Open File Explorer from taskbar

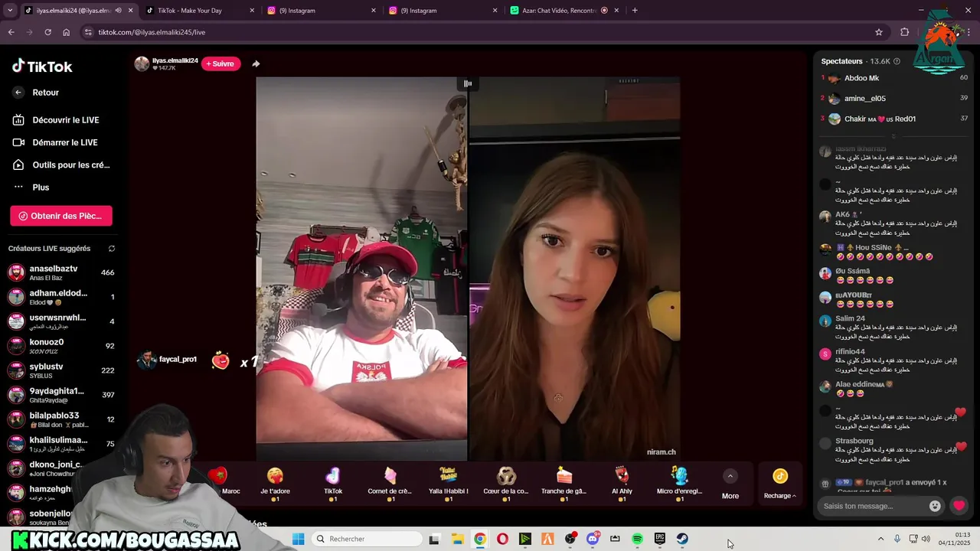(x=457, y=539)
